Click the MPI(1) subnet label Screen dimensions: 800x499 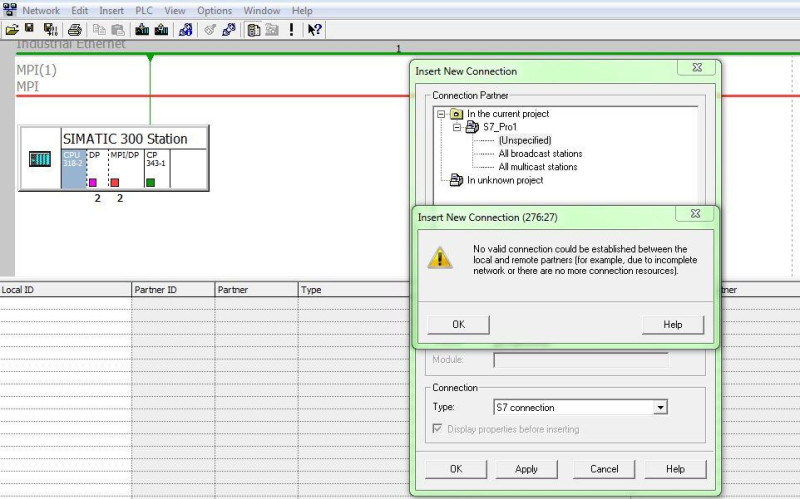[x=36, y=70]
